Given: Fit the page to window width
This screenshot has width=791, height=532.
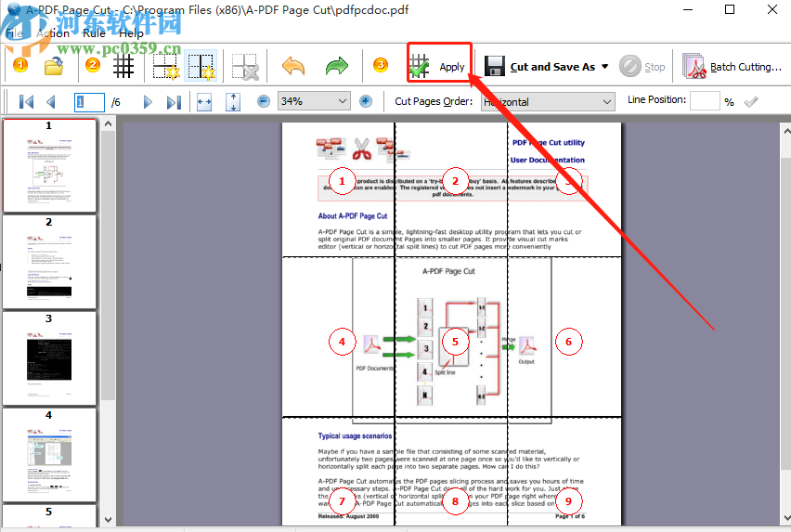Looking at the screenshot, I should (x=204, y=102).
